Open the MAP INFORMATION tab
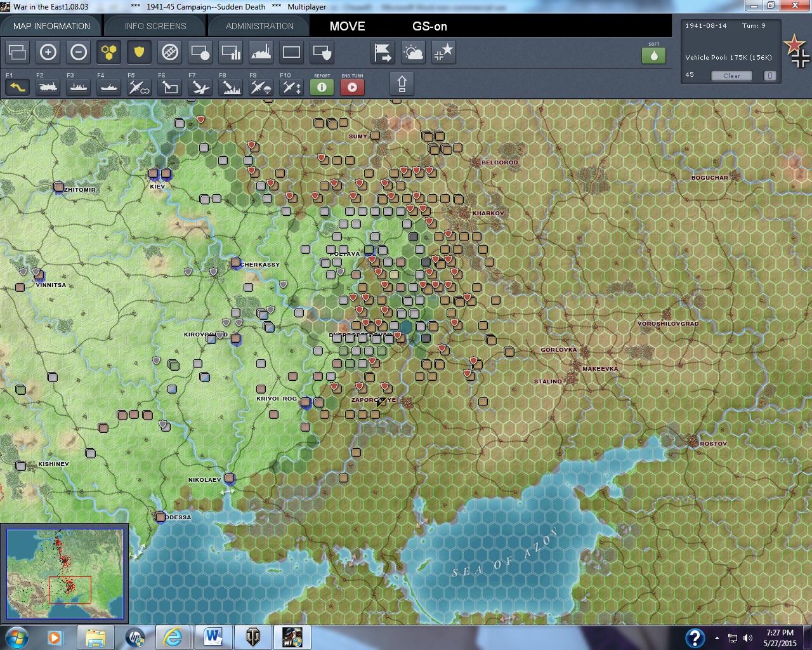812x650 pixels. coord(51,26)
